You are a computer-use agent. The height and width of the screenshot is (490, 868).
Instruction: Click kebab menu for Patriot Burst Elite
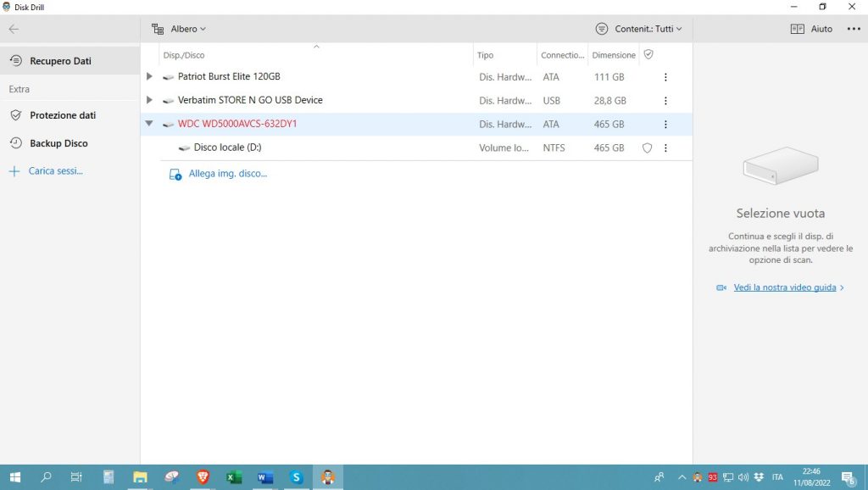point(665,77)
